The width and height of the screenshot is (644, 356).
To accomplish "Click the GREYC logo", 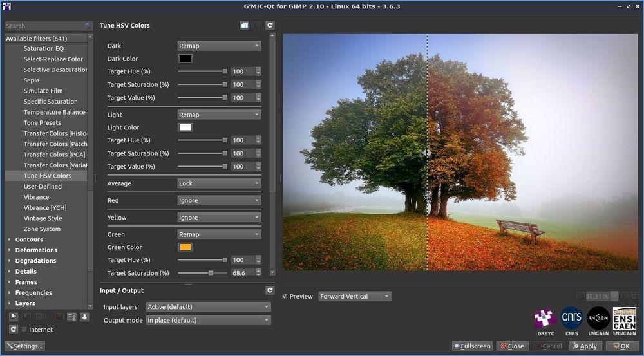I will 545,319.
